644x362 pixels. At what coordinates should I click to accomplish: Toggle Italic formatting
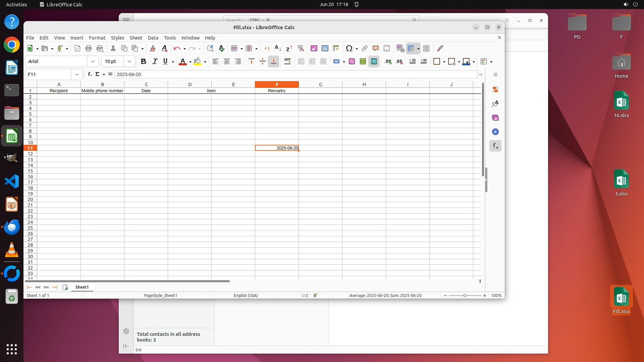(x=155, y=61)
